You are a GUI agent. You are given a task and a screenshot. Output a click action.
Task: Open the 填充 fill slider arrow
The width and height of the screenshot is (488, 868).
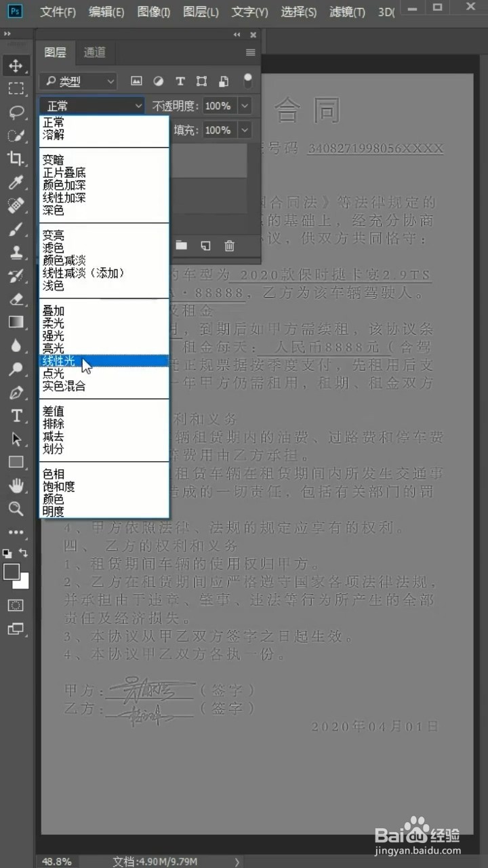click(x=245, y=130)
